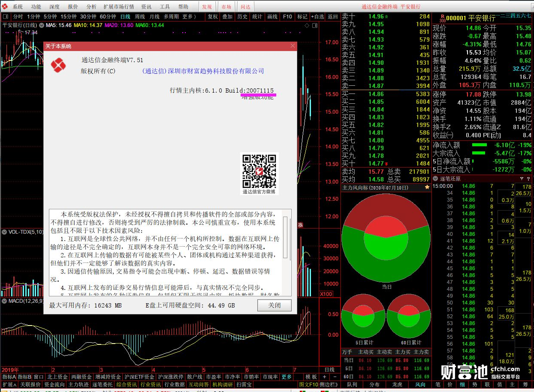
Task: Select the 月线 period
Action: pos(154,17)
